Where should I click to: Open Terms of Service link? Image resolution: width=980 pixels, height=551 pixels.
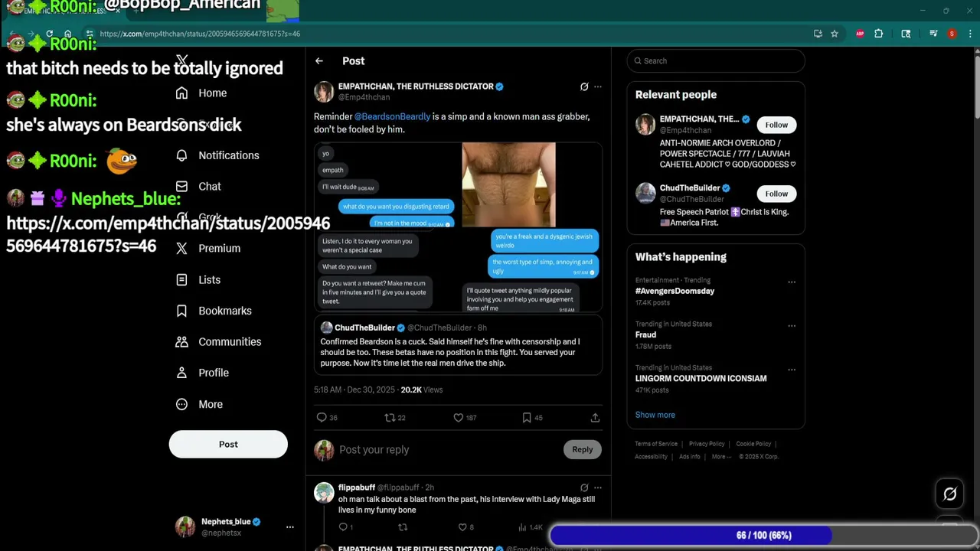656,444
